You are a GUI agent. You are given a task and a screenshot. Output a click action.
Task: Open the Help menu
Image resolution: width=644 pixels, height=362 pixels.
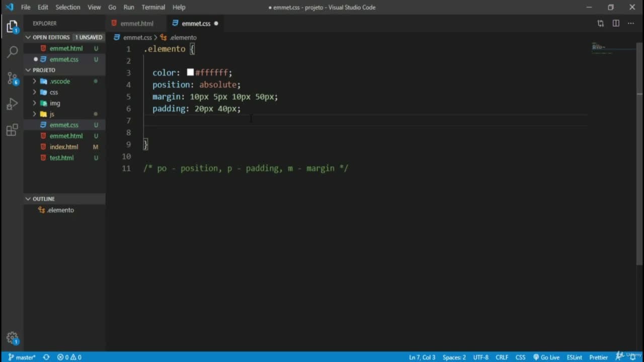pyautogui.click(x=179, y=7)
